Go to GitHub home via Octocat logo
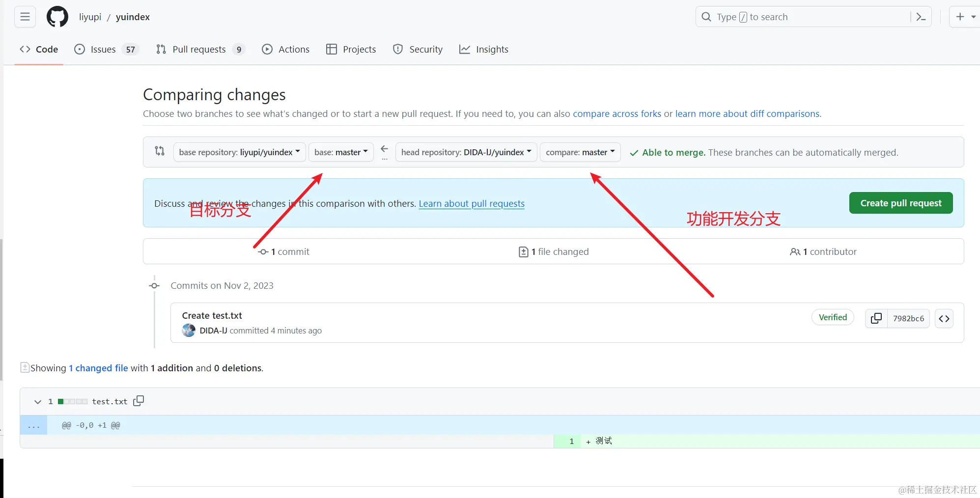Image resolution: width=980 pixels, height=498 pixels. [x=57, y=17]
